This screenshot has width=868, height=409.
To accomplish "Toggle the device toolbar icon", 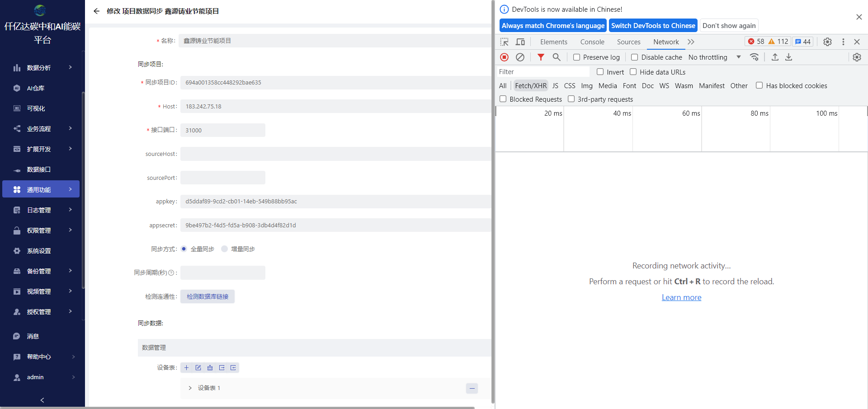I will pos(520,42).
